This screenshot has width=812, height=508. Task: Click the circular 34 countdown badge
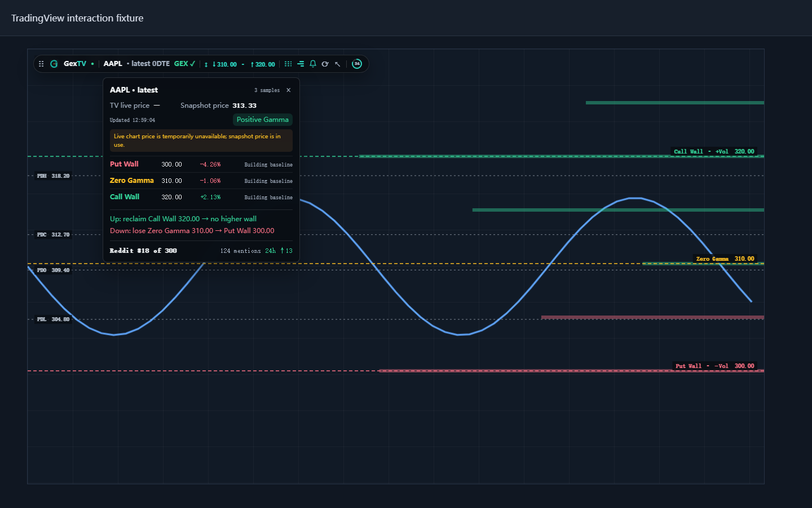[357, 64]
